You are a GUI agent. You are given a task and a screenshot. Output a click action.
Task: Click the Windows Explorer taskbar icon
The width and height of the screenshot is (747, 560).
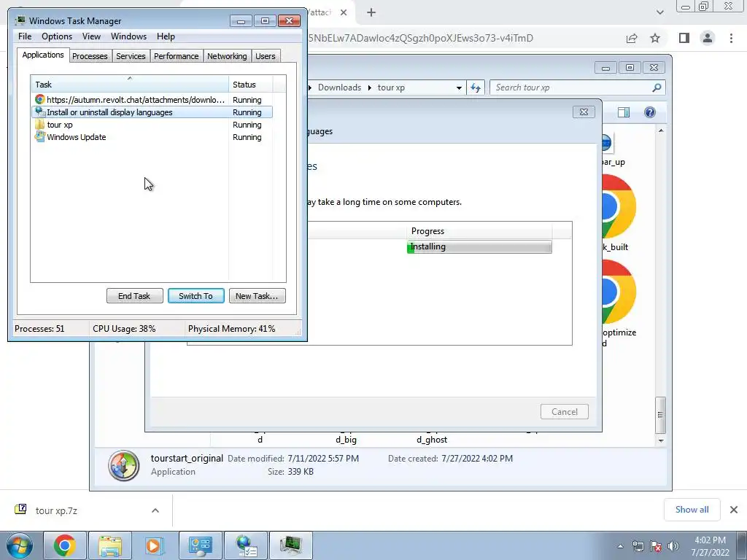110,545
